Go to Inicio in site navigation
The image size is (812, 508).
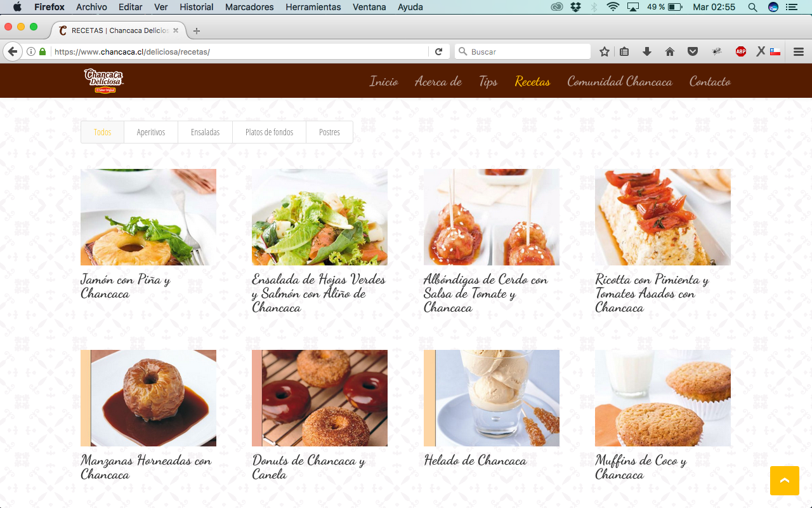384,81
